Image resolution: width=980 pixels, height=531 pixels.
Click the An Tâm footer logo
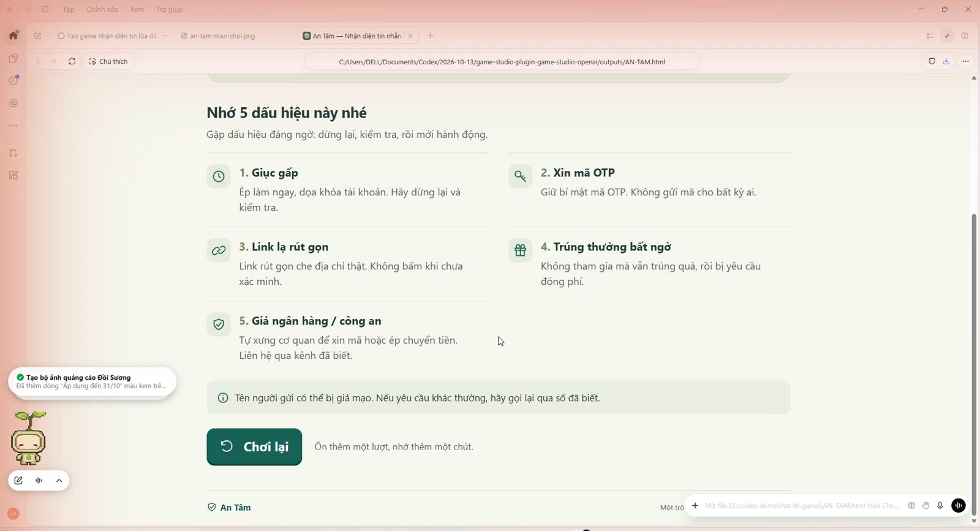(229, 507)
